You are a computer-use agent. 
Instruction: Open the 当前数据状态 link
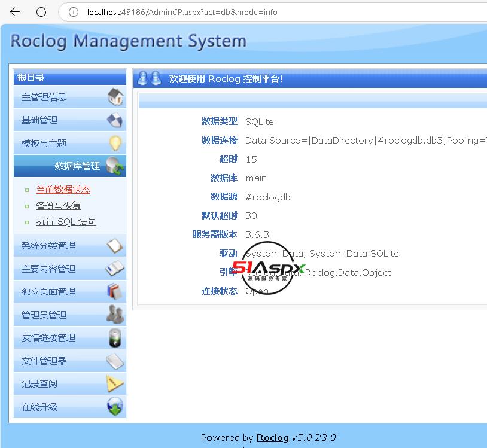[63, 190]
